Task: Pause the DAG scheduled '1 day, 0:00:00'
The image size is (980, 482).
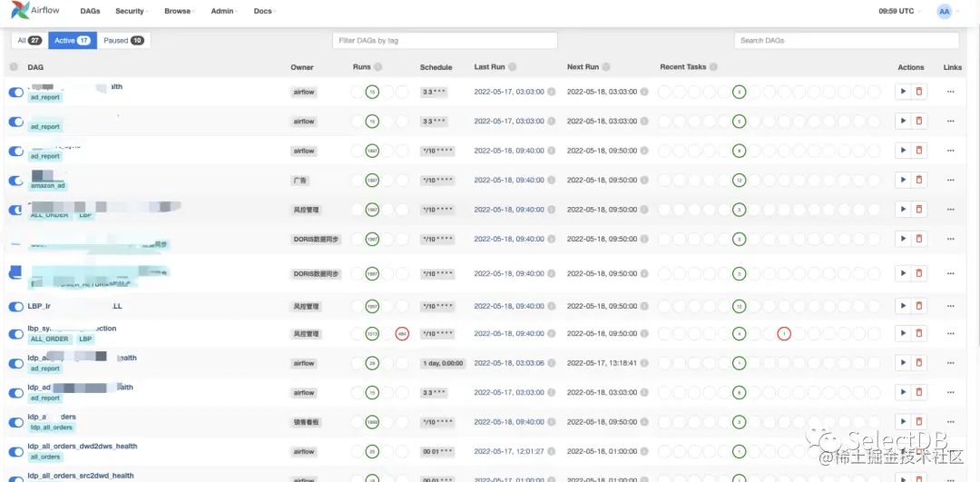Action: (x=15, y=363)
